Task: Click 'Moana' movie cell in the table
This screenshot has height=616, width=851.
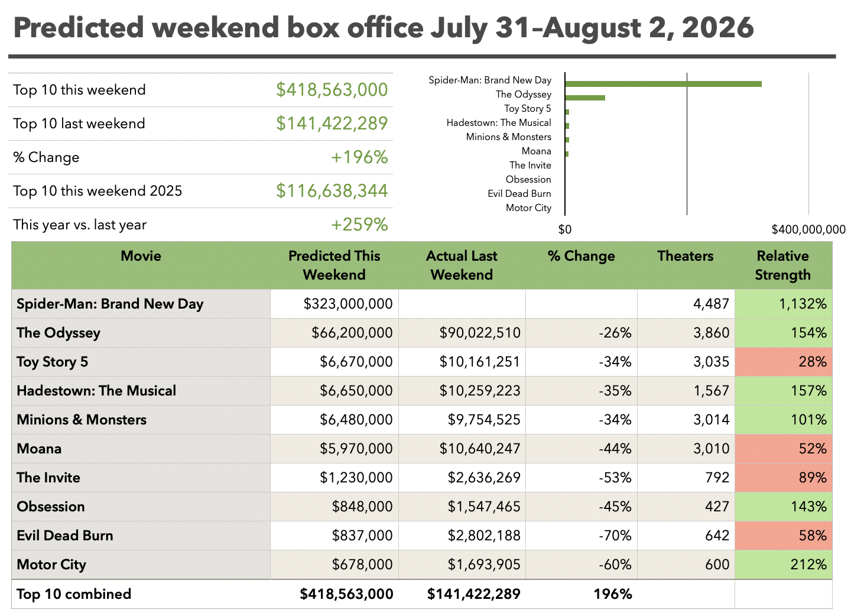Action: pos(141,449)
